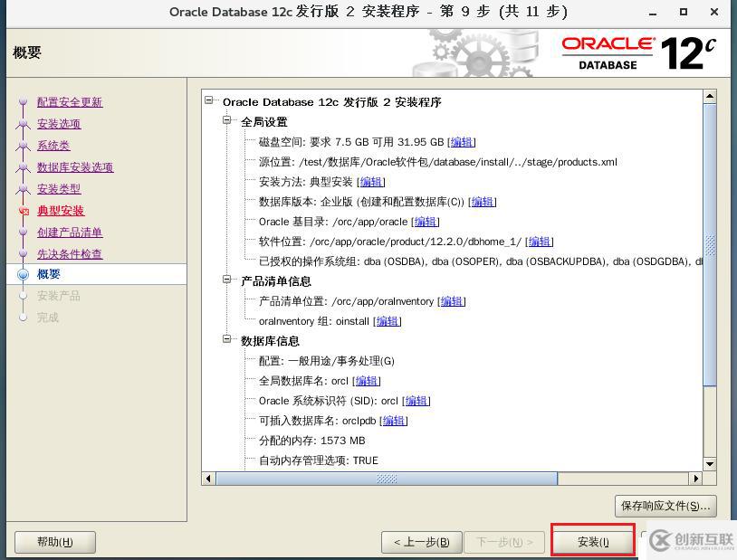Edit the 产品清单位置 path
Screen dimensions: 737x560
(451, 301)
